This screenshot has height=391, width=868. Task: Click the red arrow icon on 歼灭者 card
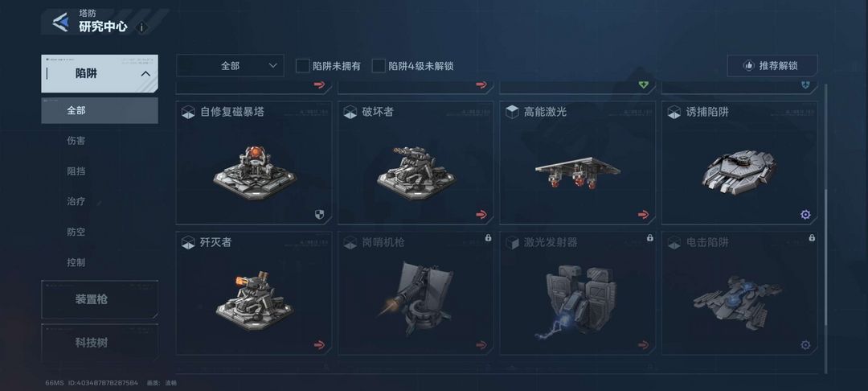tap(319, 345)
